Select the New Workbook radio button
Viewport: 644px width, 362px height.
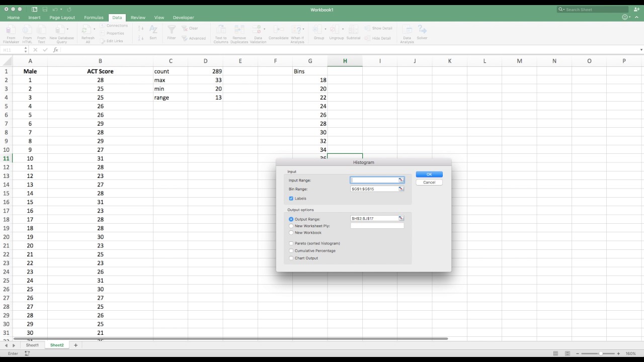(x=291, y=233)
